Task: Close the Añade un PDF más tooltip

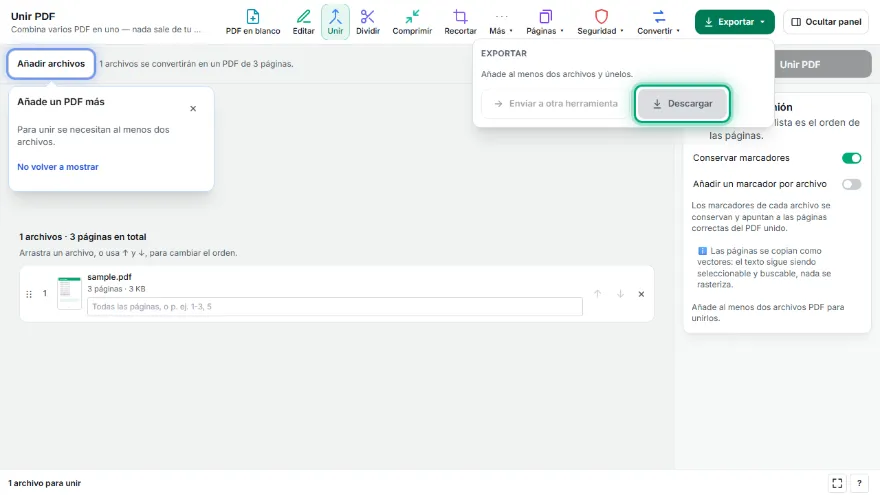Action: [x=193, y=108]
